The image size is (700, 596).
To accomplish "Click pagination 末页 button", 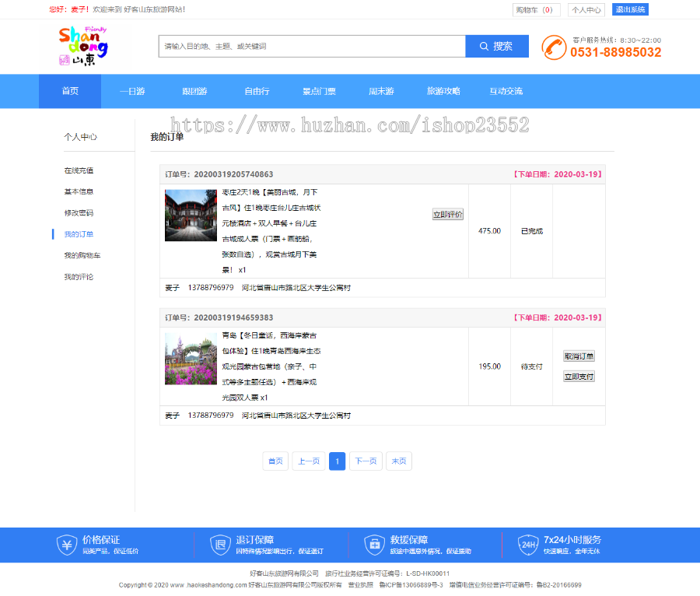I will [399, 461].
